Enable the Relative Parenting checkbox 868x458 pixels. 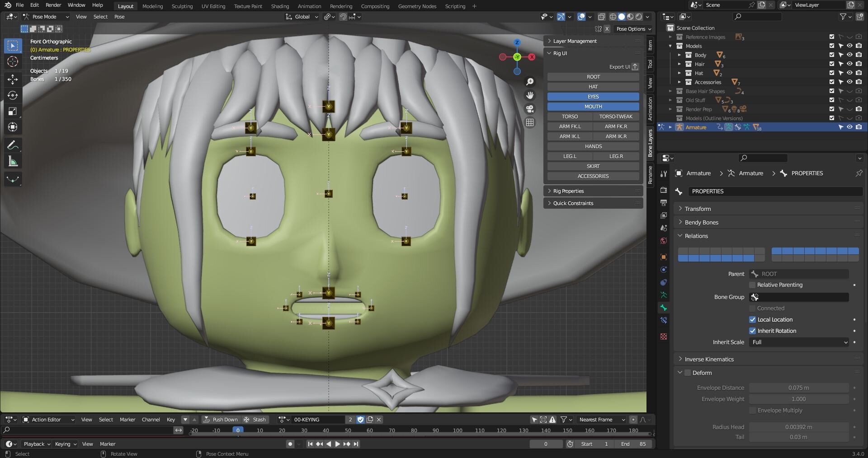pos(752,285)
